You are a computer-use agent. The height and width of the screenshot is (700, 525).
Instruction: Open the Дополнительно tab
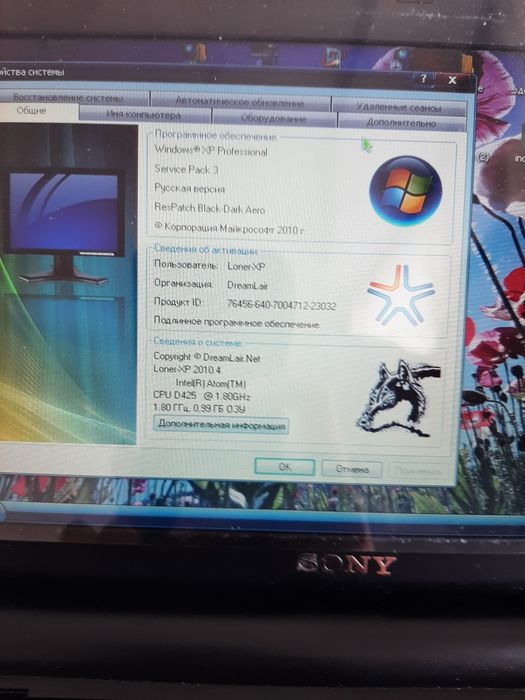pyautogui.click(x=401, y=122)
